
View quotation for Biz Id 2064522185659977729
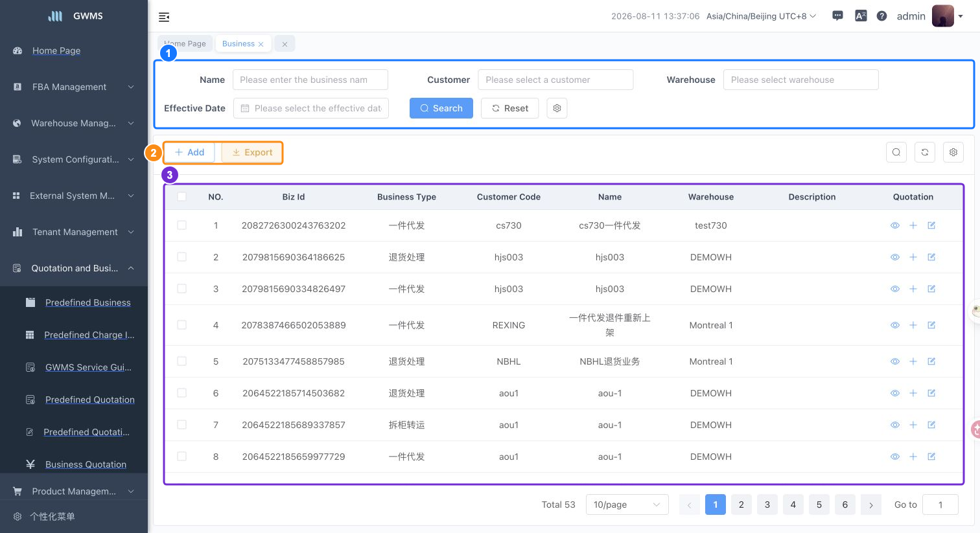(x=895, y=457)
